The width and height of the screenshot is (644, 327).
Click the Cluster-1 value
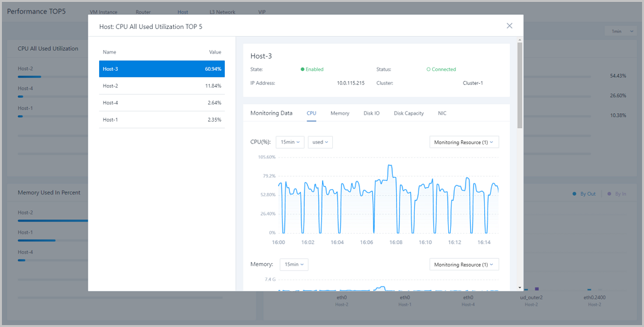[473, 83]
